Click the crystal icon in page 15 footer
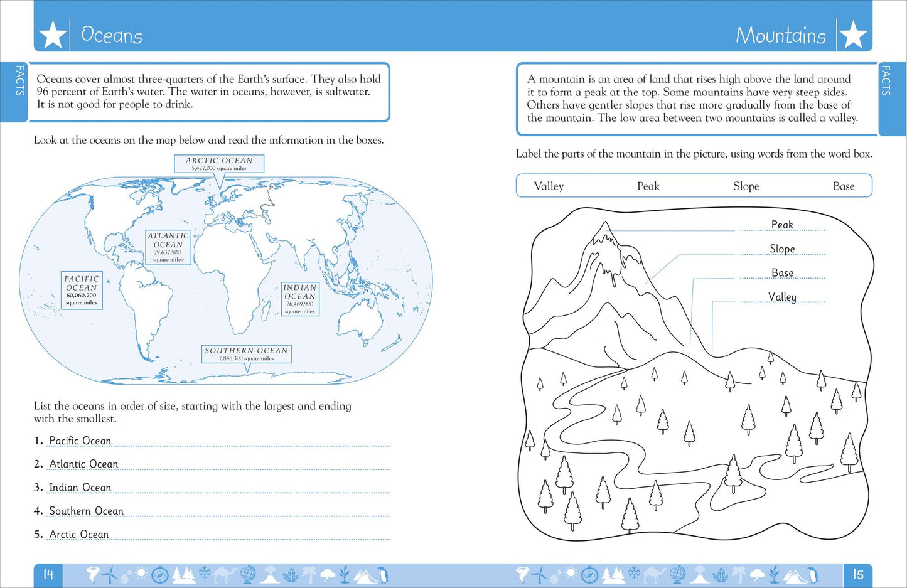This screenshot has width=907, height=588. point(720,575)
